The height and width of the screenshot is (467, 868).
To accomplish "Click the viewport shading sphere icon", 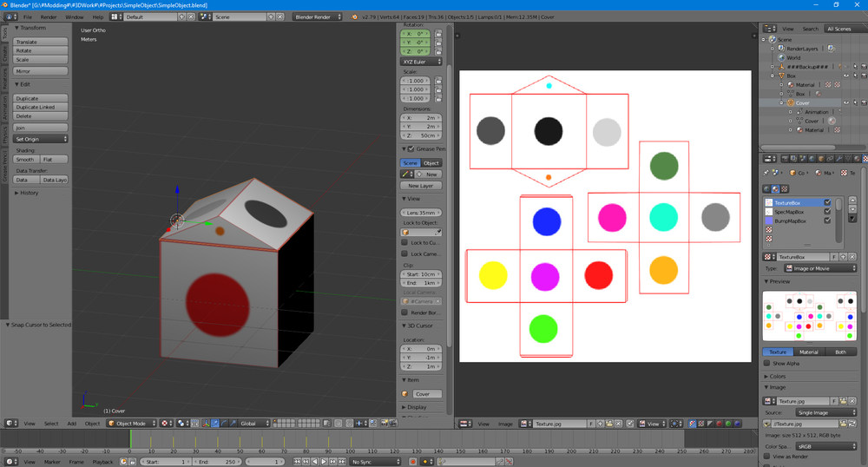I will [x=165, y=424].
